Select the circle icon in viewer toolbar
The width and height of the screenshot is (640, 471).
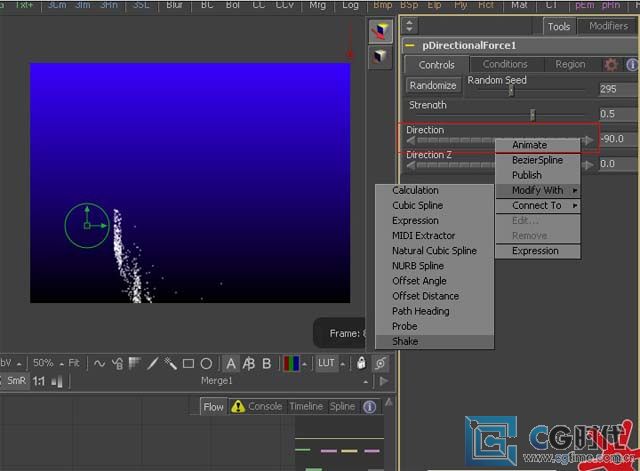tap(207, 363)
